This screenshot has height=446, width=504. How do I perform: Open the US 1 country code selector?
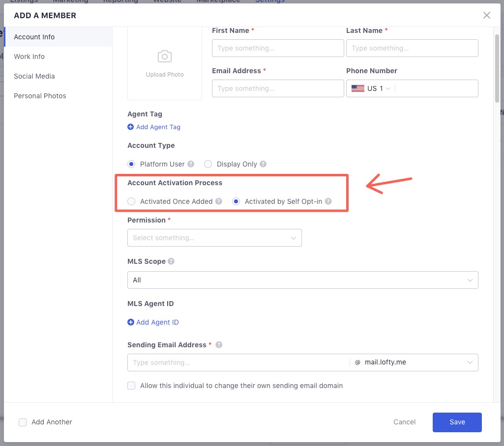tap(371, 88)
